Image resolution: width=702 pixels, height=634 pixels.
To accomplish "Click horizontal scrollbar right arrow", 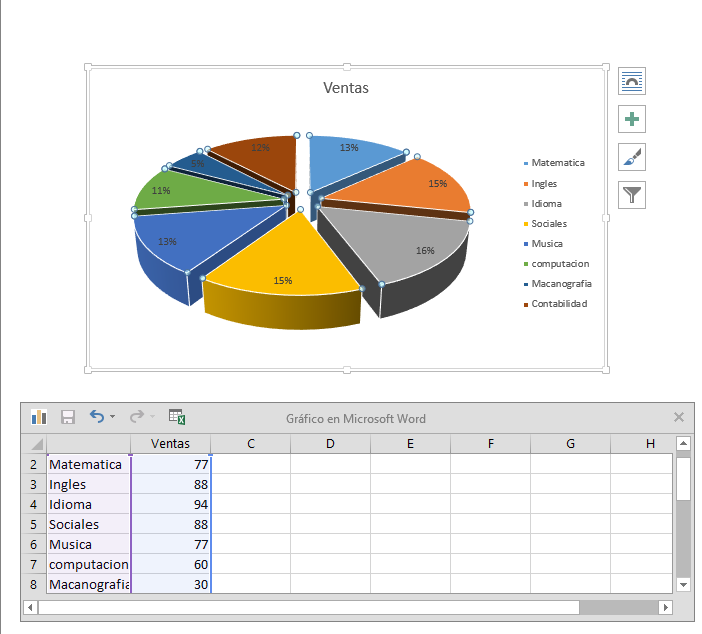I will pos(665,608).
